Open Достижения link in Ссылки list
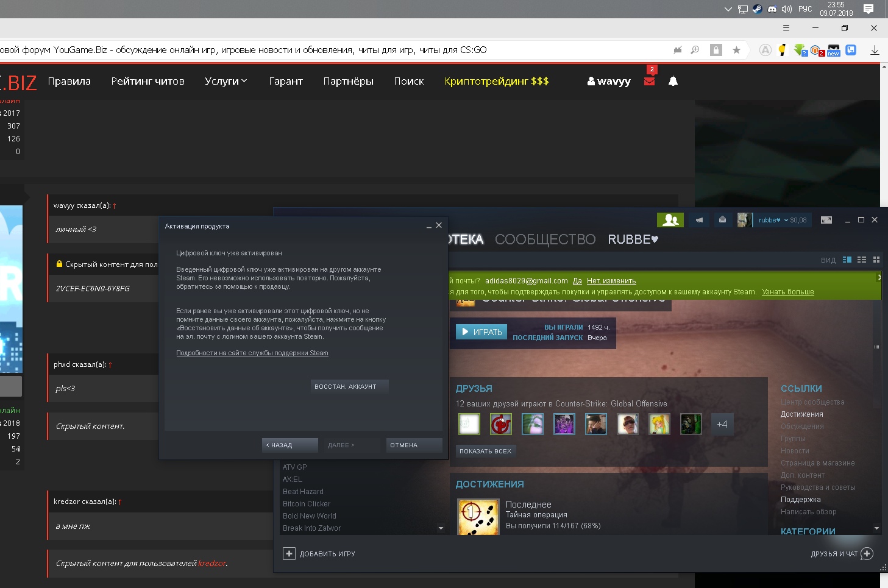 [802, 414]
